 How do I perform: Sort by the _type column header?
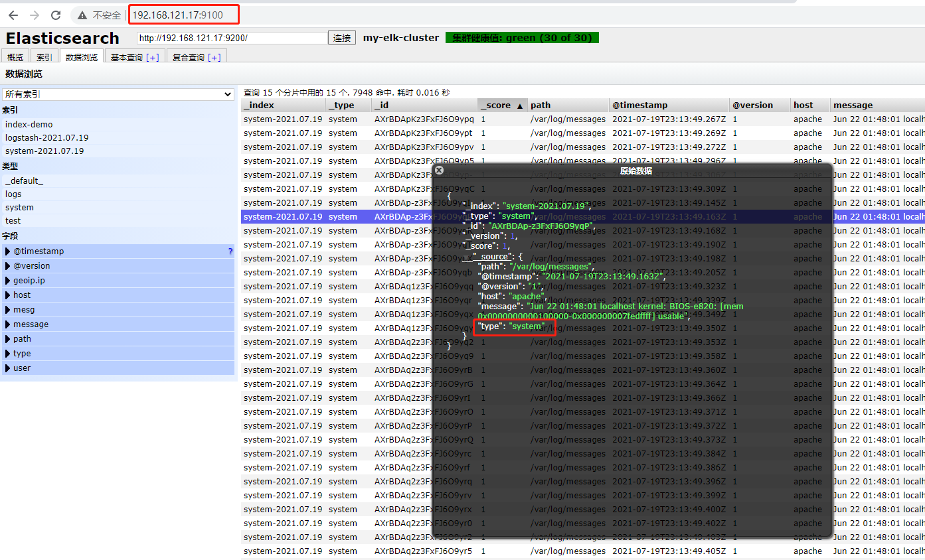coord(348,105)
